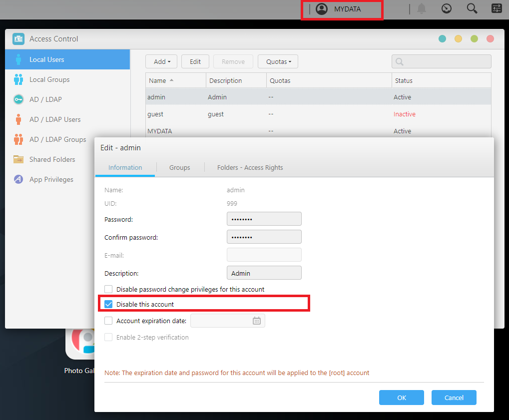Select Local Groups in the sidebar
This screenshot has width=509, height=420.
point(49,79)
